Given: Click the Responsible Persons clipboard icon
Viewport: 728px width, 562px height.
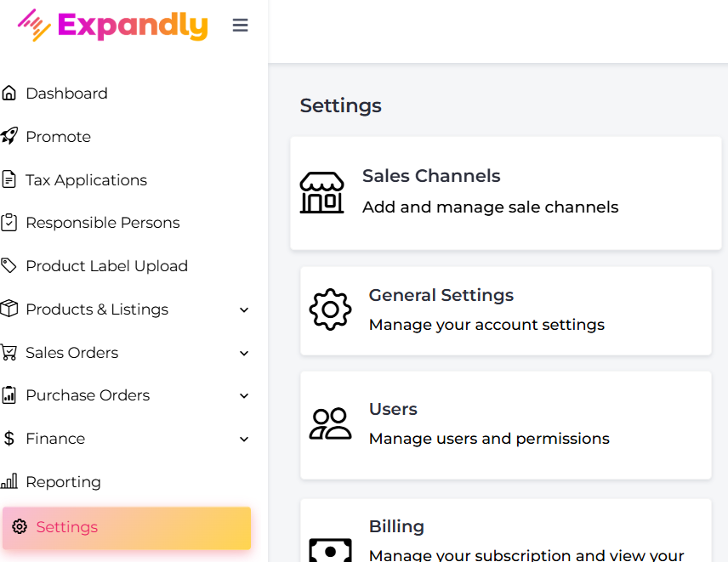Looking at the screenshot, I should pyautogui.click(x=9, y=223).
